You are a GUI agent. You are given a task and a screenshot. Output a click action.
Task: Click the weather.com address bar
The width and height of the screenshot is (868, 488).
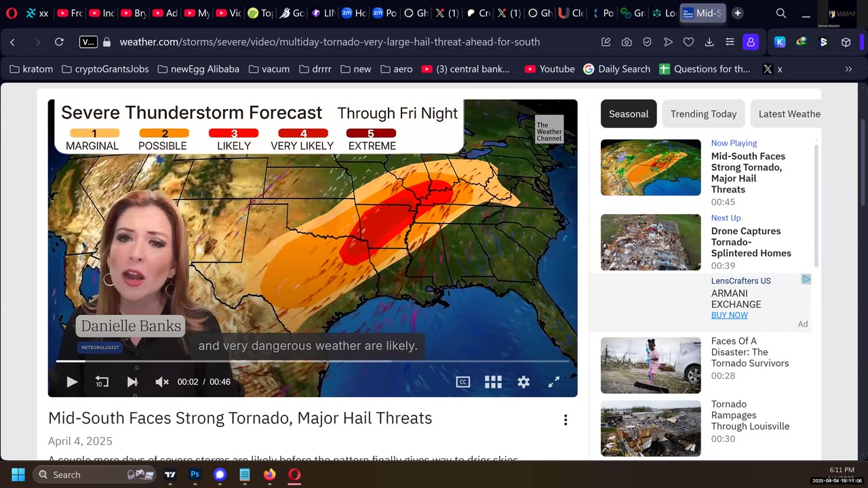(x=330, y=42)
